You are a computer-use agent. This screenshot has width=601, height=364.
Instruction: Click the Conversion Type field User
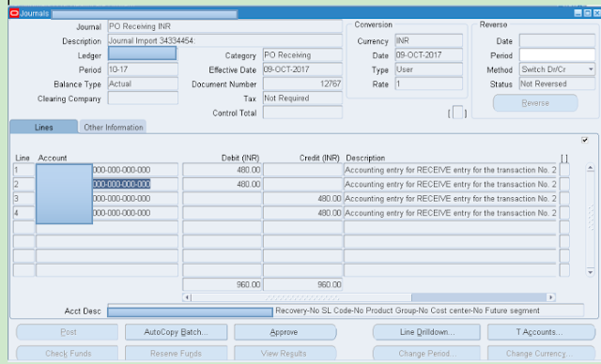(x=428, y=69)
